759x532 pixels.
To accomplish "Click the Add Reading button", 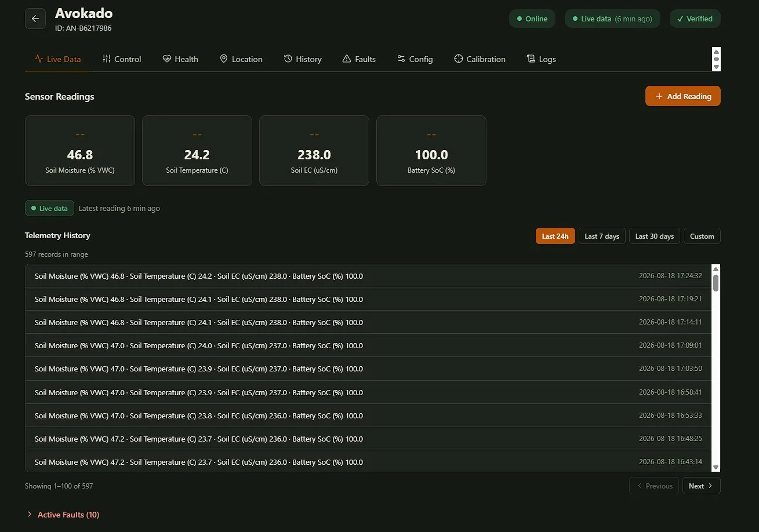I will [683, 96].
